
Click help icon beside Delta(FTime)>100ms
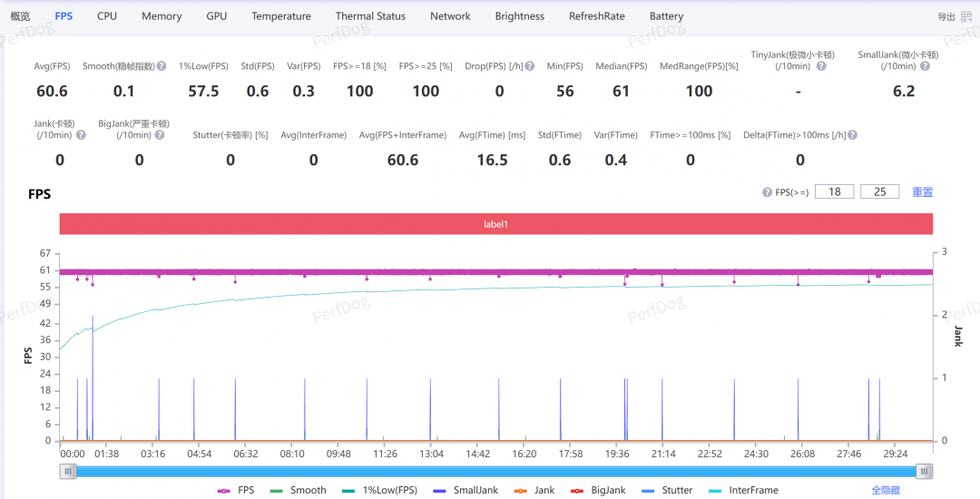852,134
